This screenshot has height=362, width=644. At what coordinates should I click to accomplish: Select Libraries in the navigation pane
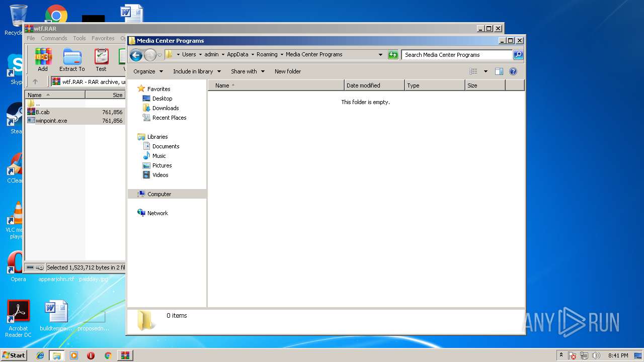(157, 137)
